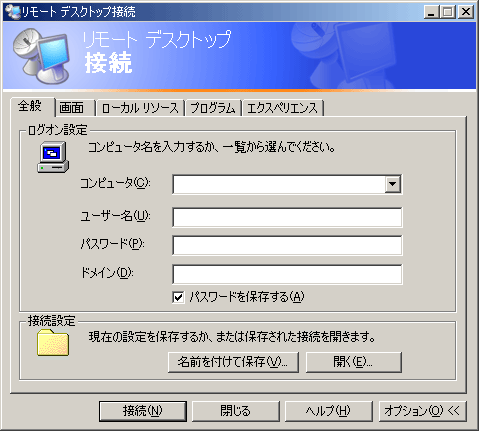The image size is (479, 431).
Task: Click the yellow folder icon in 接続設定
Action: tap(53, 342)
